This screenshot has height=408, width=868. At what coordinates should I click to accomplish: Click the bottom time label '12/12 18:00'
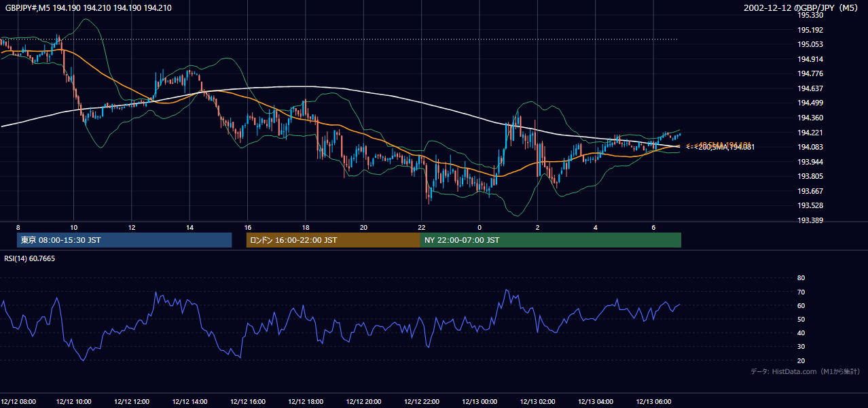pyautogui.click(x=306, y=401)
